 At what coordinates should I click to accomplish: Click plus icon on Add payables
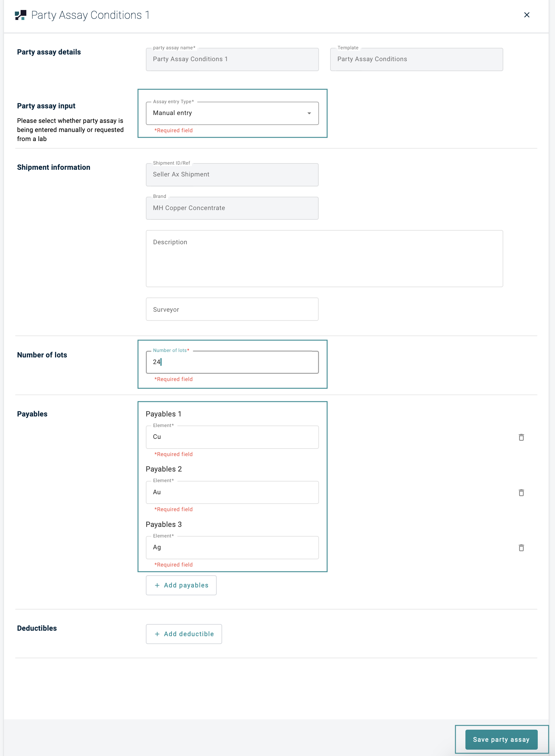coord(157,585)
